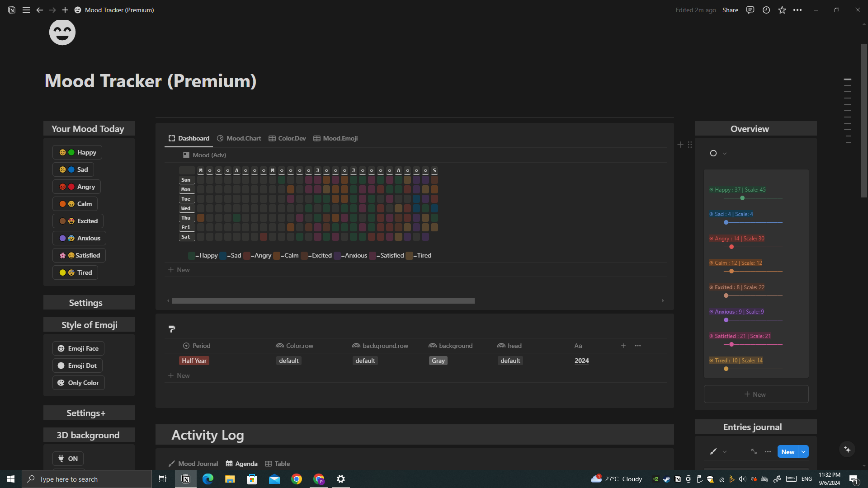Open Microsoft Store from taskbar

(252, 479)
